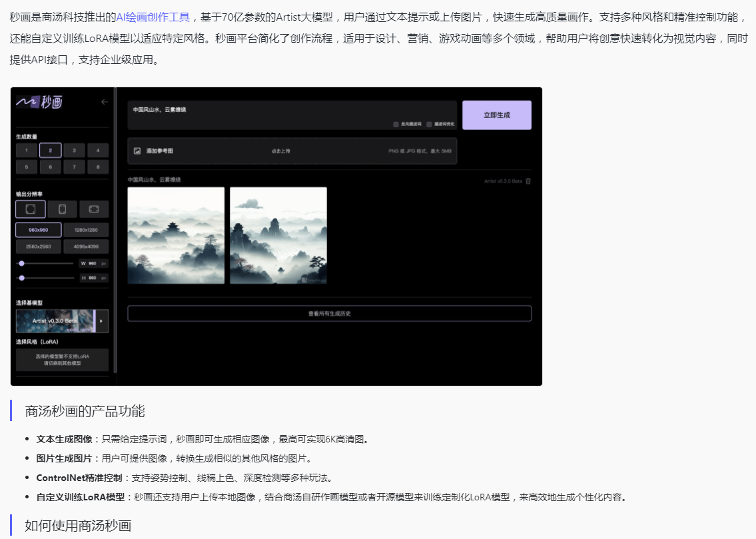Click the 生成数量 section label

pyautogui.click(x=27, y=137)
